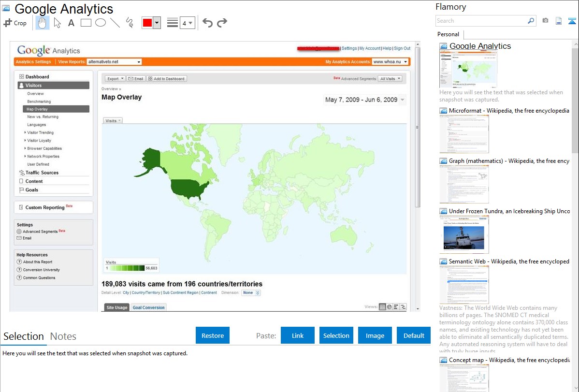Choose the arrow pointer tool
The image size is (579, 392).
(57, 23)
